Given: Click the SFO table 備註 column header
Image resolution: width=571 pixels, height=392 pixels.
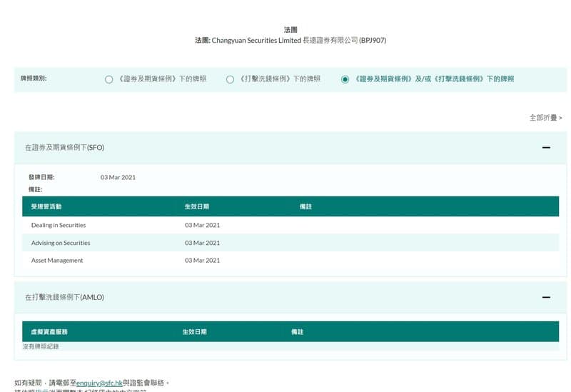Looking at the screenshot, I should click(x=305, y=206).
